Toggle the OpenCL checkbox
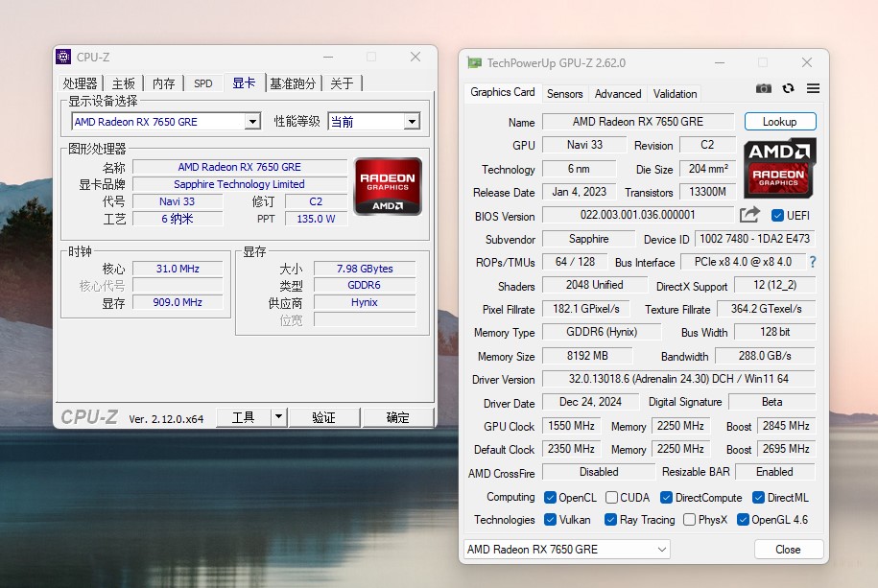This screenshot has width=878, height=588. (550, 497)
